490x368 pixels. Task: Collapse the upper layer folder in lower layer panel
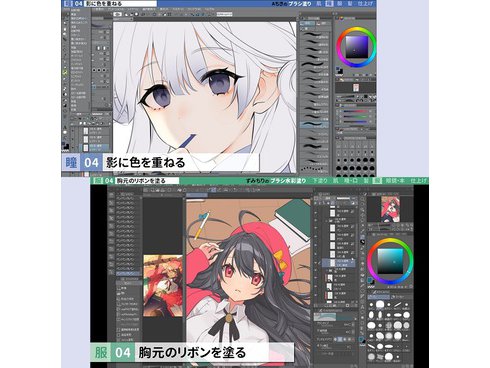[326, 220]
